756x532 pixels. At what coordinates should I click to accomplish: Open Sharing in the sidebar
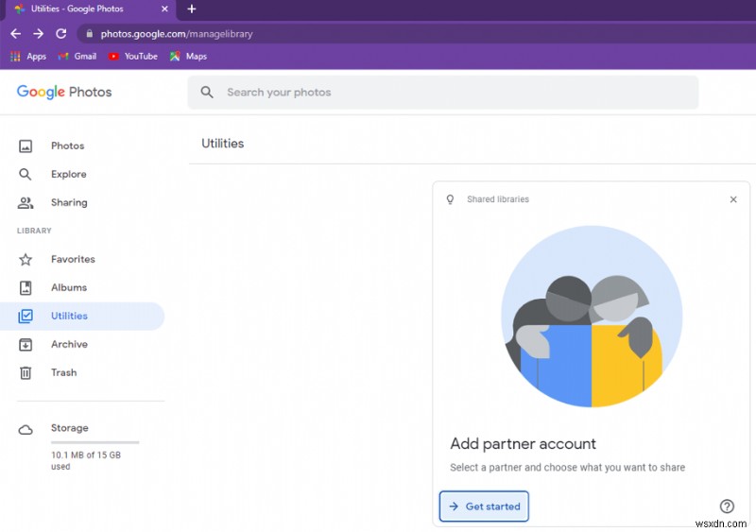pos(69,202)
